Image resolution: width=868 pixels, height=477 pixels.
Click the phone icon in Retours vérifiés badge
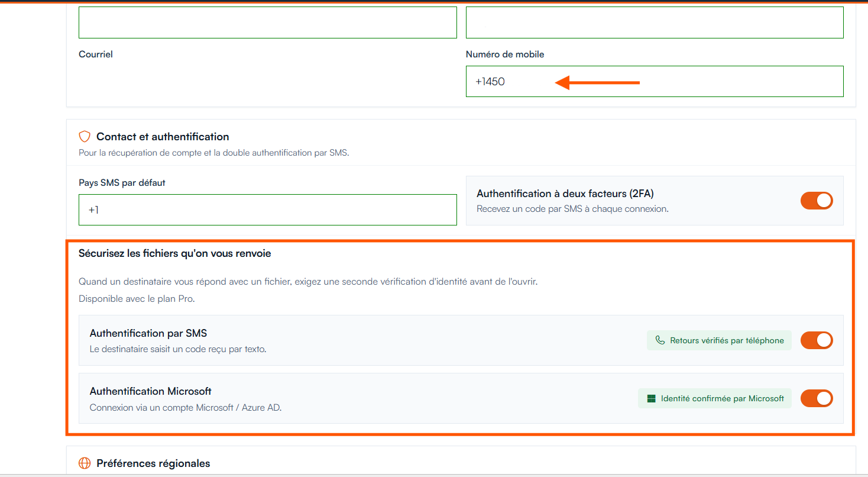[660, 340]
